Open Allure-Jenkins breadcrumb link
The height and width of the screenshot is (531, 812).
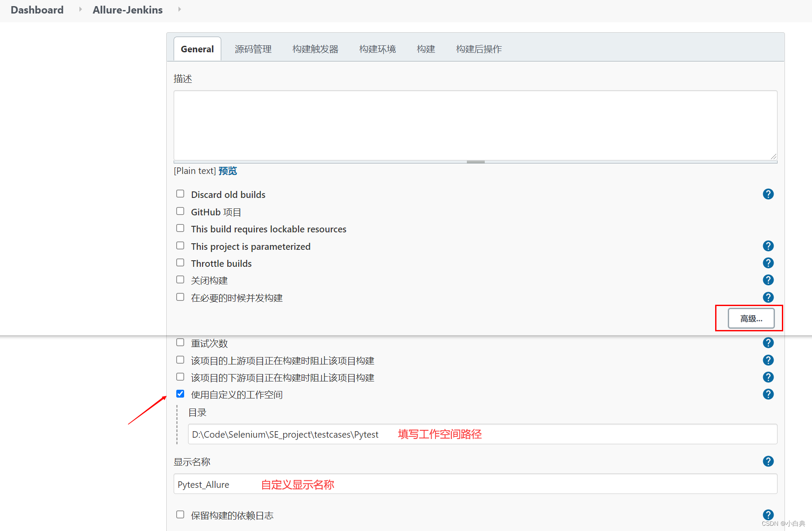(127, 10)
